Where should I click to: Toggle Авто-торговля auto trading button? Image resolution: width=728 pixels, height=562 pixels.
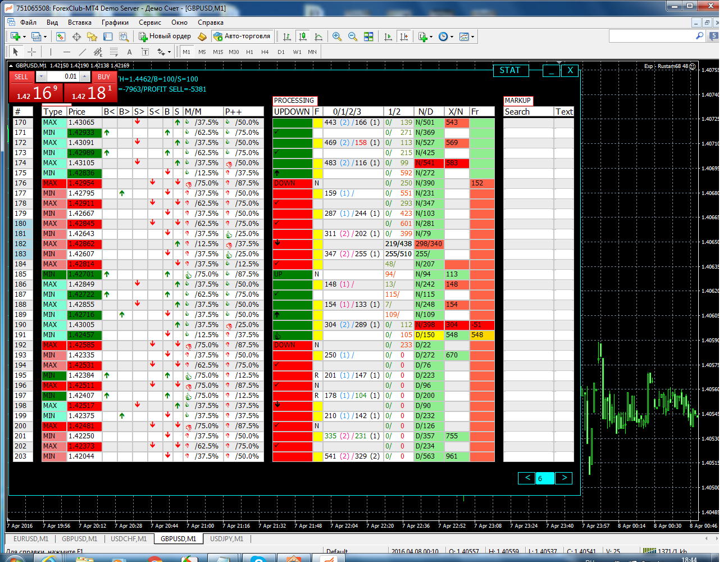[x=242, y=36]
